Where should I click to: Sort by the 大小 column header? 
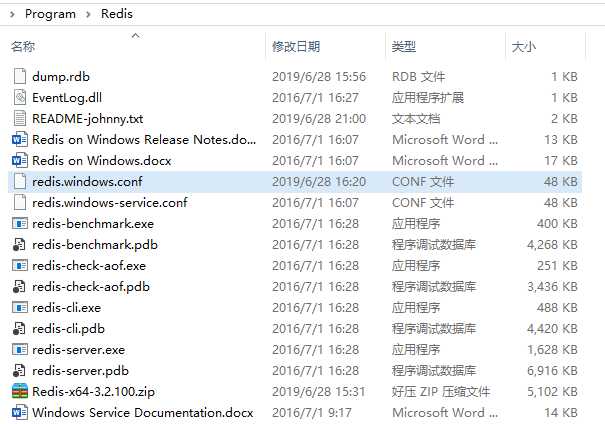(x=524, y=47)
